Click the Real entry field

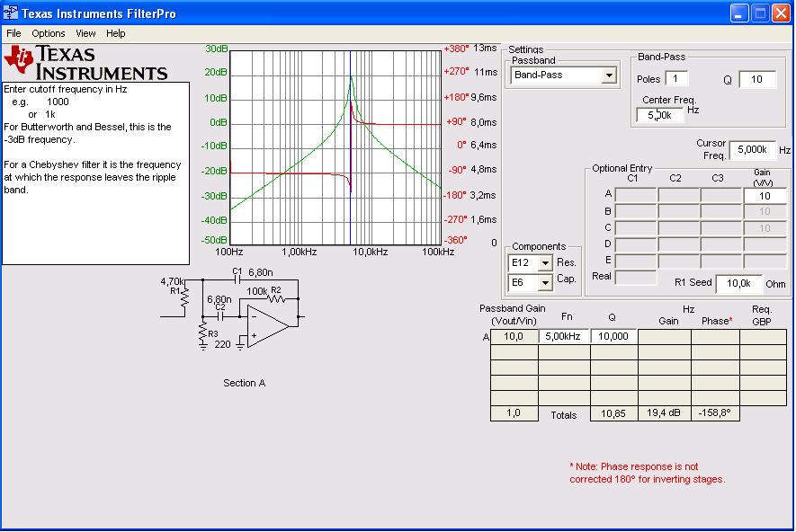pyautogui.click(x=636, y=277)
